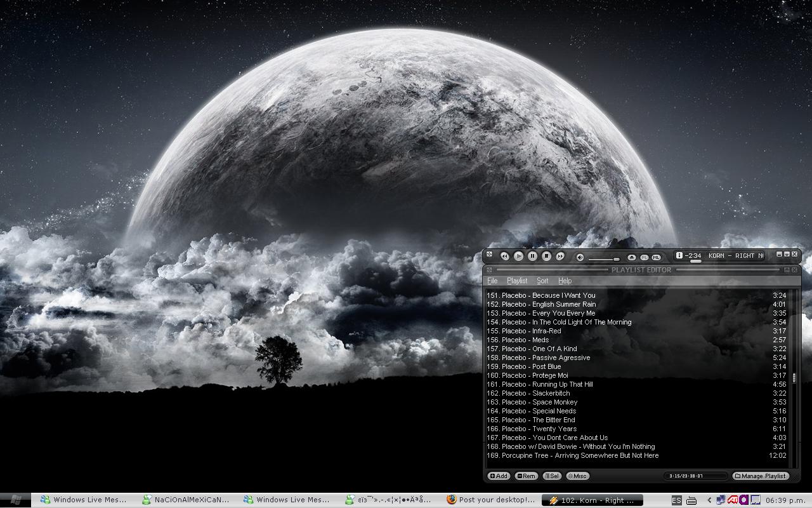Click the keyboard icon in system tray

pos(691,500)
